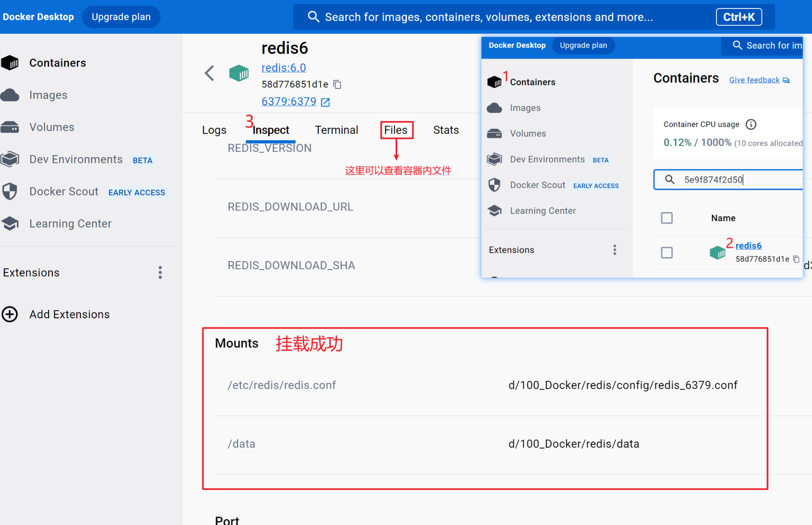
Task: Click the Ctrl+K shortcut badge
Action: coord(739,17)
